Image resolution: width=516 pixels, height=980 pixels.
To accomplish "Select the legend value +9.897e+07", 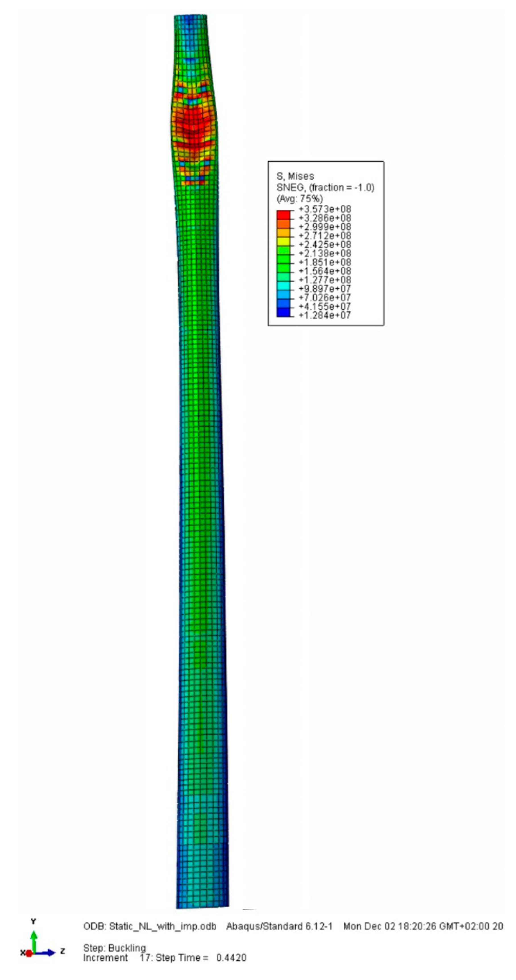I will pos(325,289).
